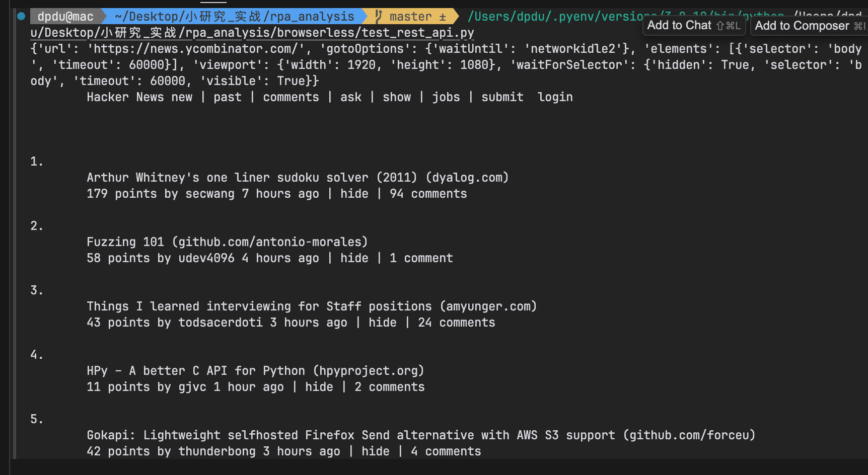Click 'Things I learned interviewing' title
Image resolution: width=868 pixels, height=475 pixels.
click(312, 306)
